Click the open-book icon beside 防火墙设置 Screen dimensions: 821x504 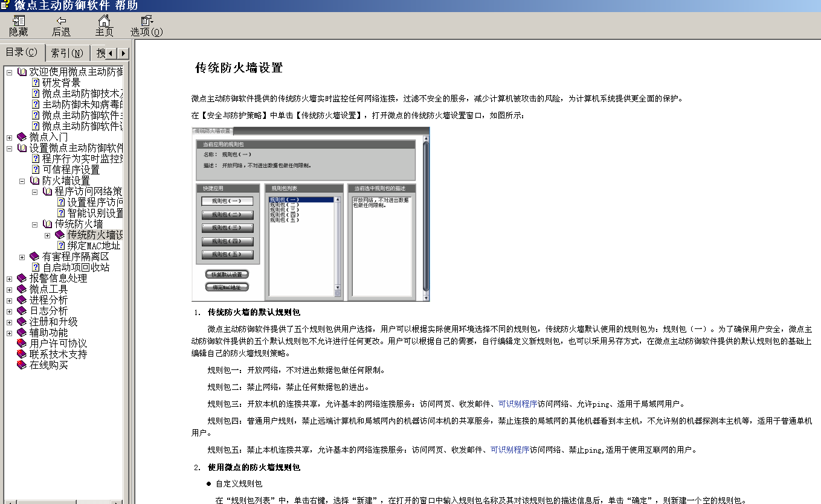34,180
